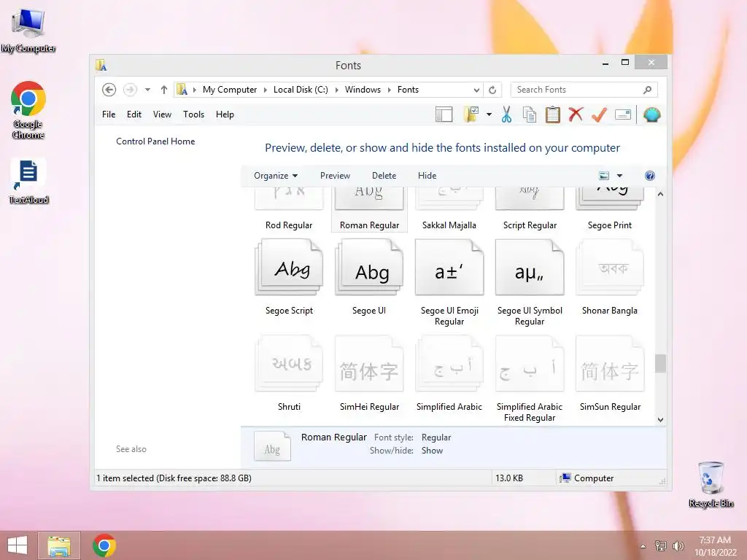Click Local Disk (C:) in address path
Image resolution: width=747 pixels, height=560 pixels.
[301, 90]
